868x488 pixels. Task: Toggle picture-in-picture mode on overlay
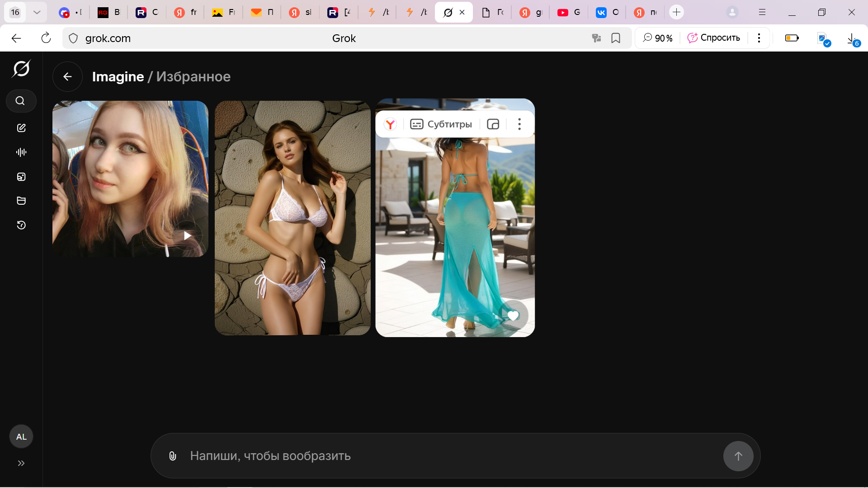[493, 124]
